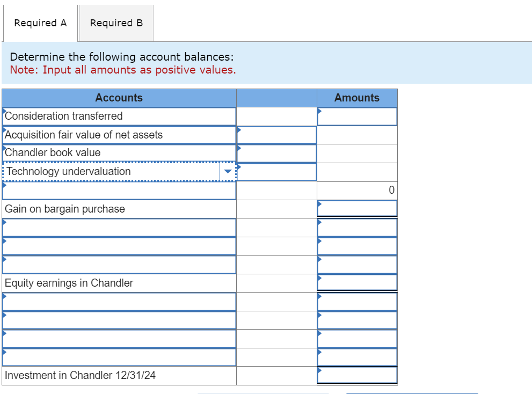The width and height of the screenshot is (532, 394).
Task: Click the Investment in Chandler 12/31/24 amount field
Action: [357, 375]
